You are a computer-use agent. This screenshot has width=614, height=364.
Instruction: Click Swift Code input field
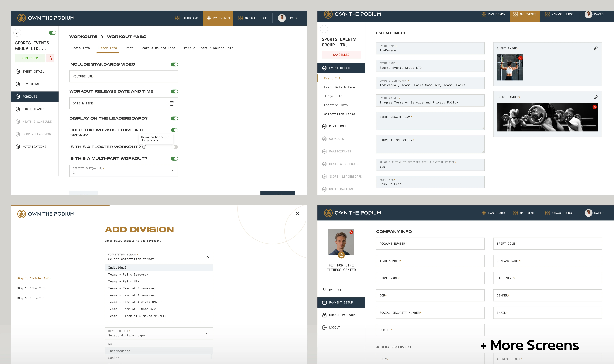[x=547, y=244]
